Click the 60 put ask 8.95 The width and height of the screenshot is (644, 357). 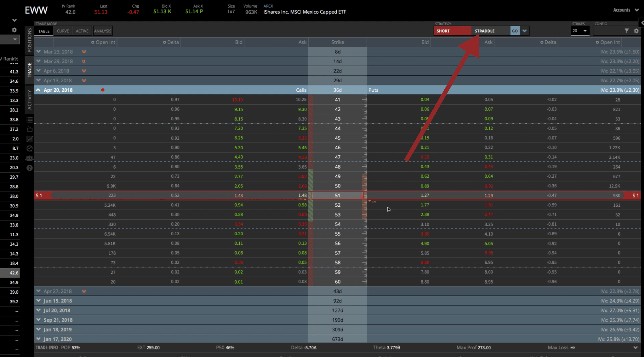click(488, 282)
